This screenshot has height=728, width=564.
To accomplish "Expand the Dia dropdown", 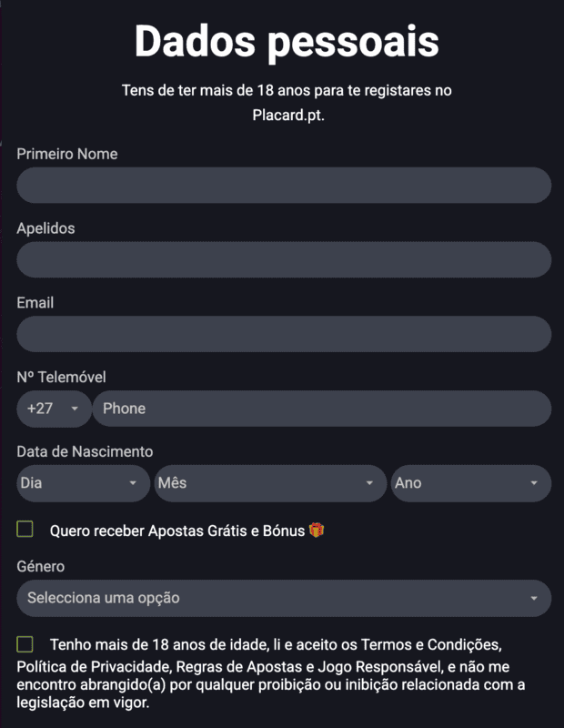I will coord(82,483).
